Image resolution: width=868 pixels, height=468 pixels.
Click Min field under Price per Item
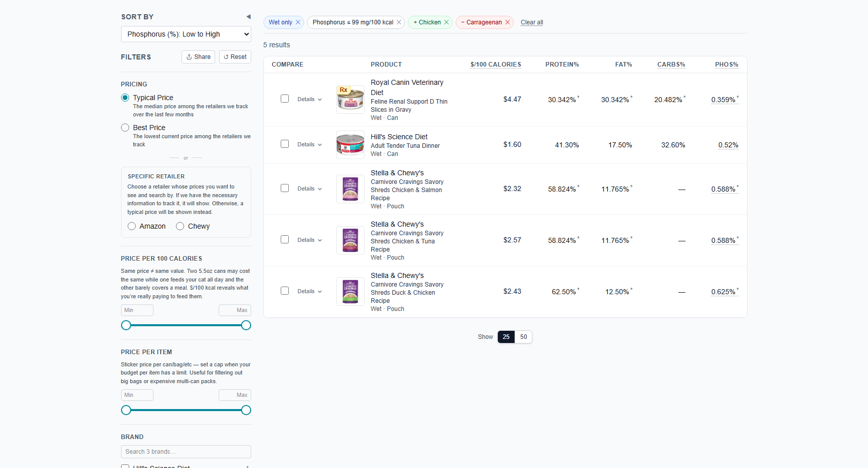tap(137, 395)
